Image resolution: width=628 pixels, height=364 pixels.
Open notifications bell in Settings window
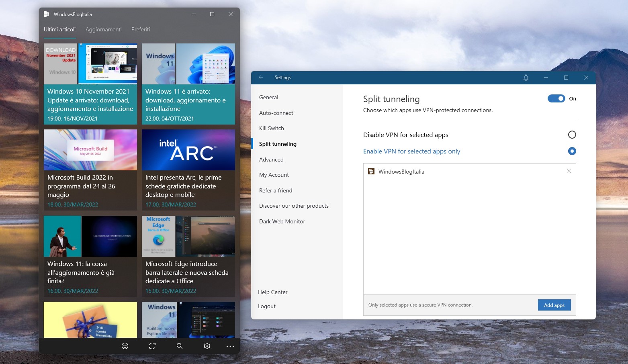(526, 78)
